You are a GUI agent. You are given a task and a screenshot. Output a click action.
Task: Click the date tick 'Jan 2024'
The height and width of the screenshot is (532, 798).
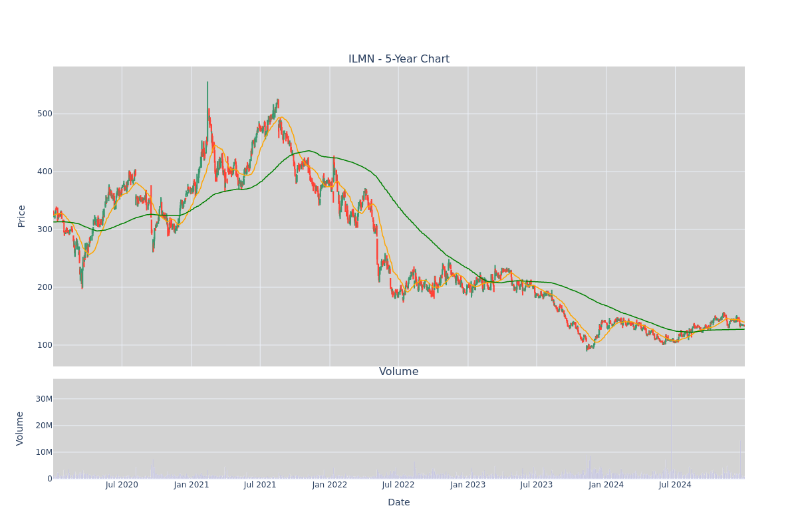606,485
